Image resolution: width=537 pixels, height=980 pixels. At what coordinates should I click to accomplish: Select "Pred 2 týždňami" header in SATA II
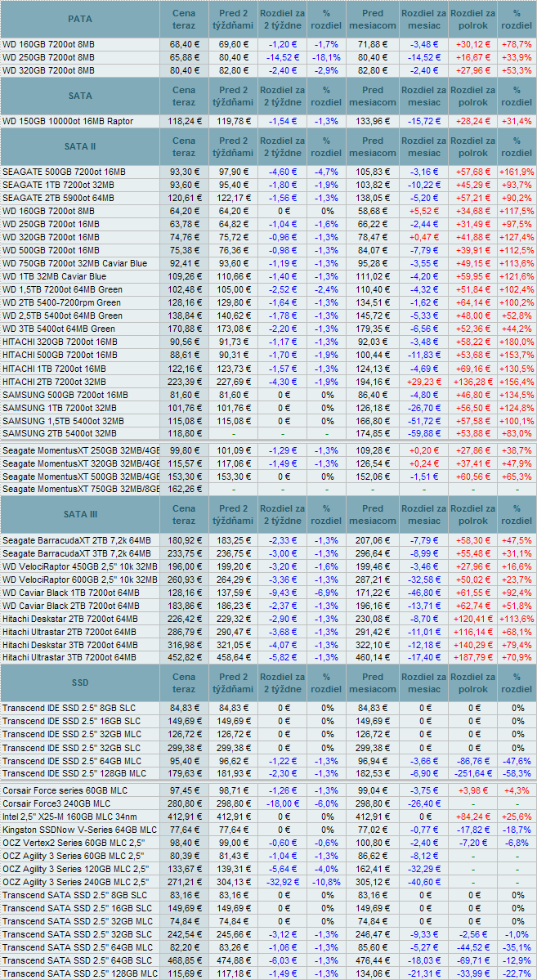pyautogui.click(x=233, y=147)
